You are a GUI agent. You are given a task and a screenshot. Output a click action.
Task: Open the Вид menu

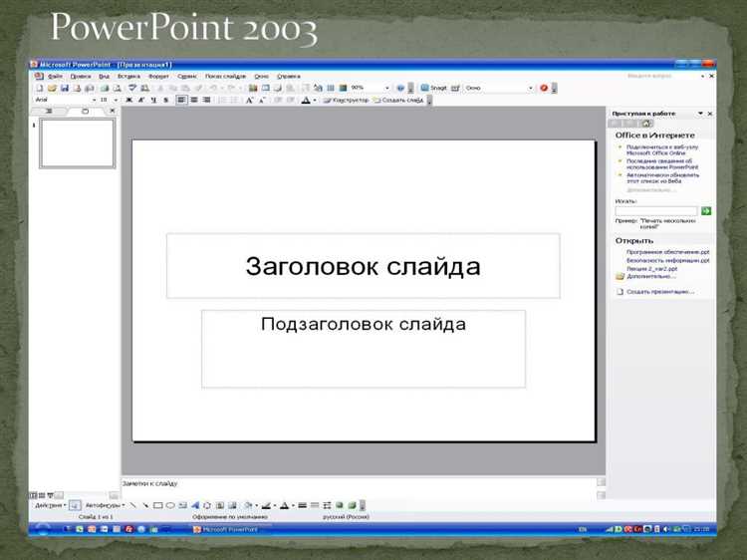click(x=104, y=77)
